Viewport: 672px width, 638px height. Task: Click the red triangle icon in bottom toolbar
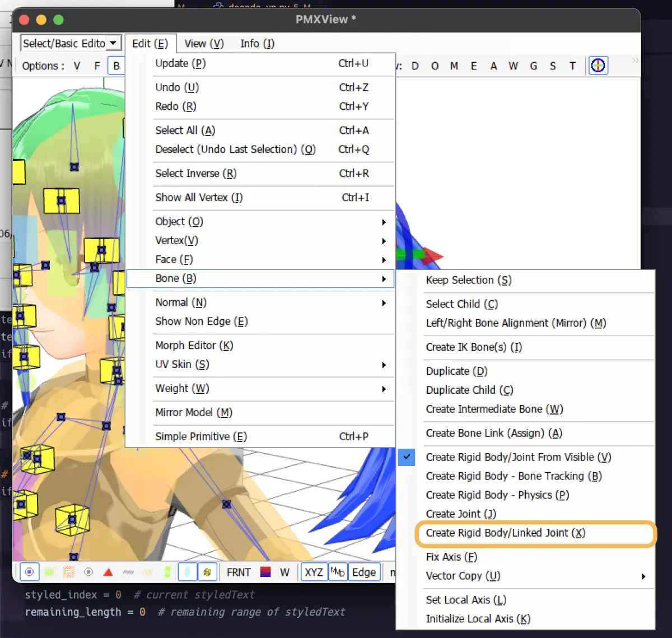coord(108,572)
